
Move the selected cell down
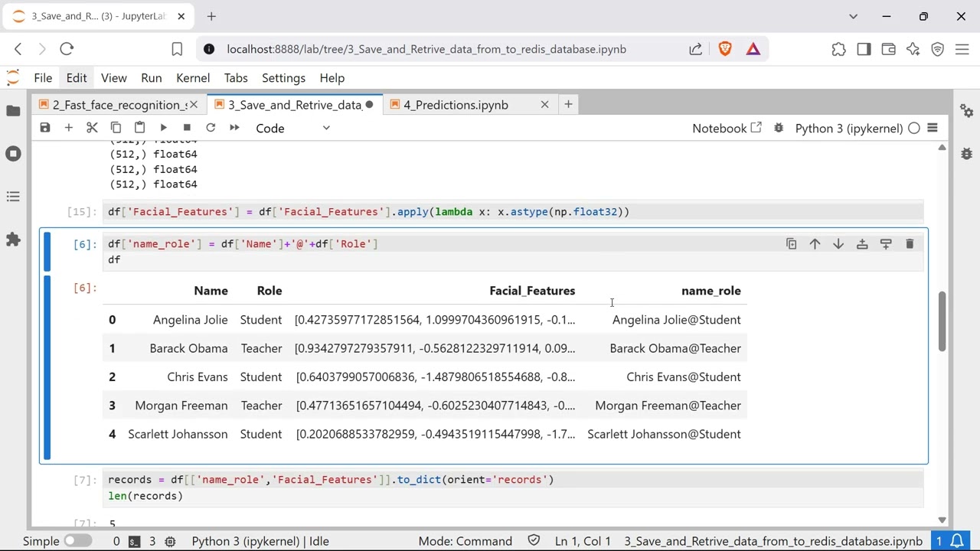(838, 243)
